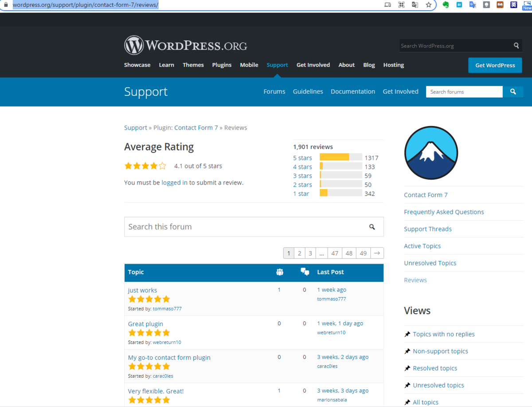
Task: Open the Themes menu item
Action: pyautogui.click(x=193, y=65)
